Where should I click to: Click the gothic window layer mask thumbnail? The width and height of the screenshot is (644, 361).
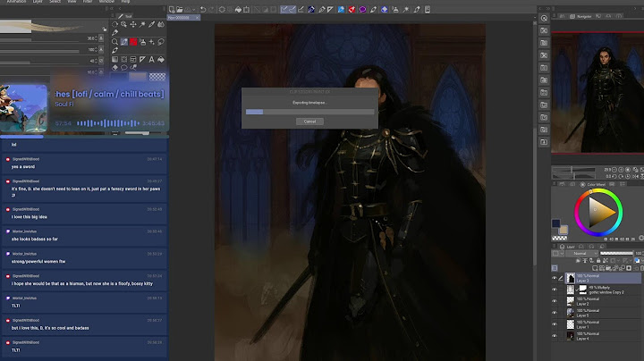click(583, 290)
